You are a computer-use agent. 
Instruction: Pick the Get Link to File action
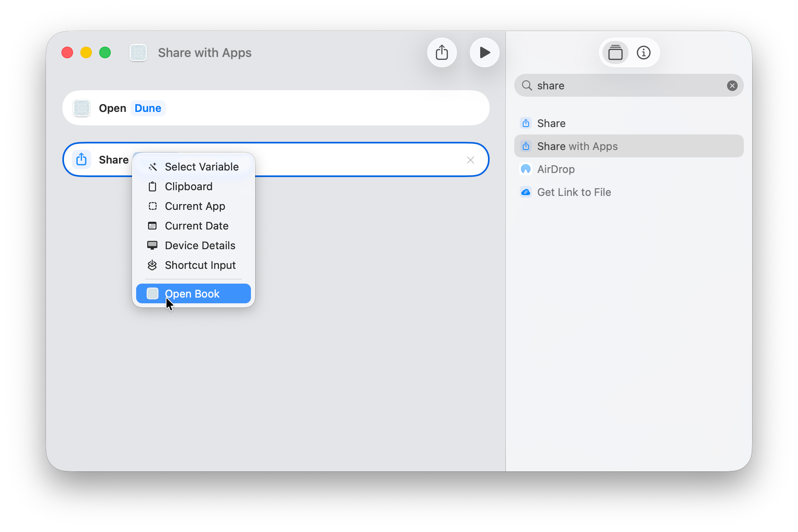pyautogui.click(x=574, y=192)
